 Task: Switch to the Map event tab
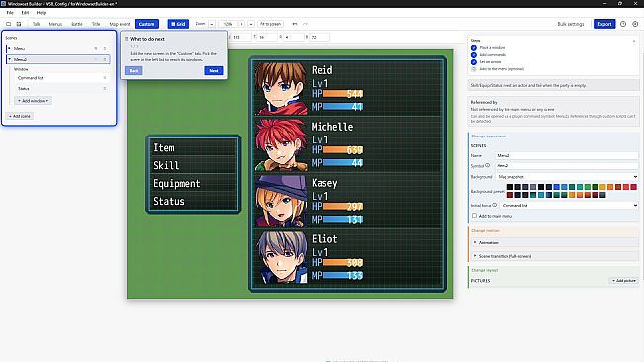[120, 24]
